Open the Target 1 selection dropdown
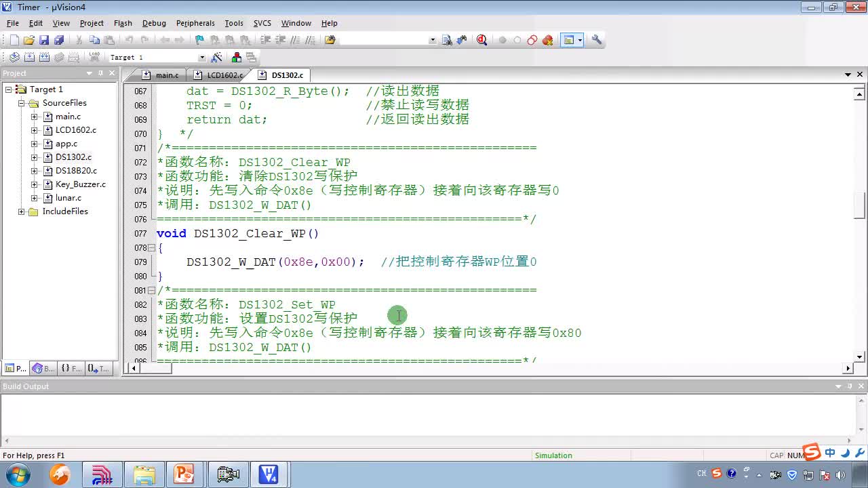The width and height of the screenshot is (868, 488). coord(201,58)
